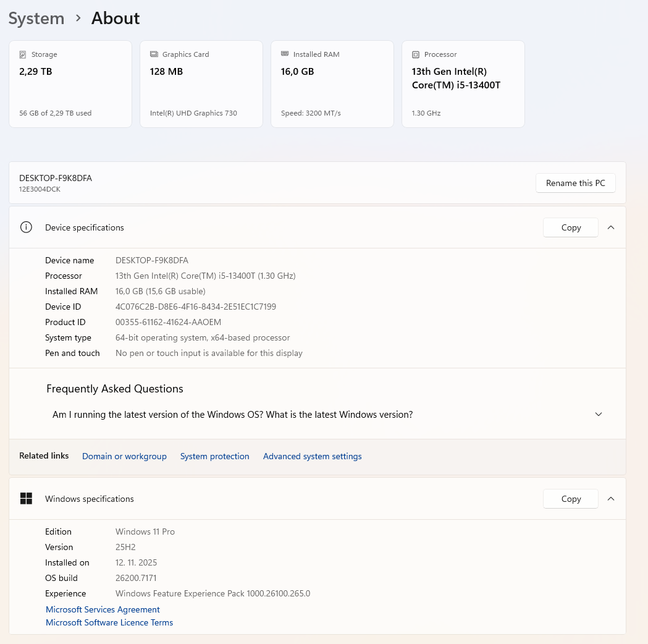Go back to System breadcrumb
Viewport: 648px width, 644px height.
tap(36, 19)
